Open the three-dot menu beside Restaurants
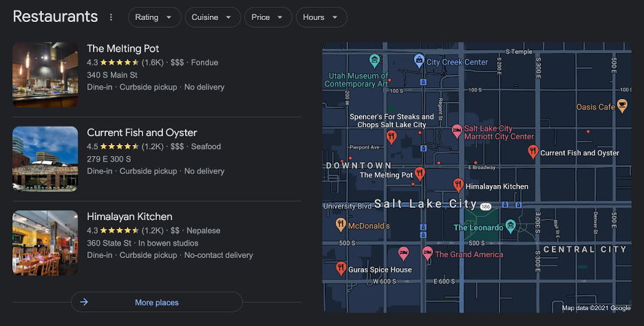This screenshot has width=644, height=326. coord(111,17)
